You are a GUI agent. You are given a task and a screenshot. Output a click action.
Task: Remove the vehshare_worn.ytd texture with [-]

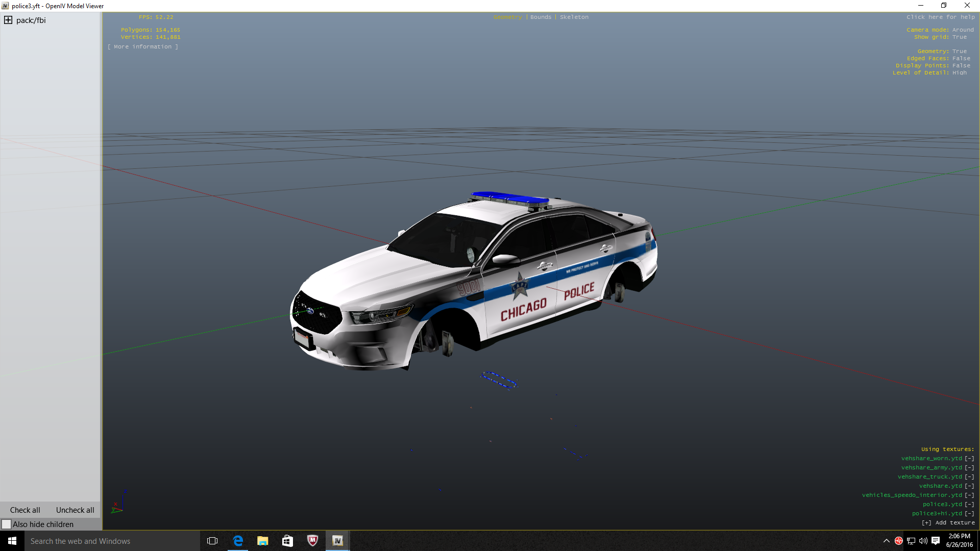pyautogui.click(x=969, y=459)
